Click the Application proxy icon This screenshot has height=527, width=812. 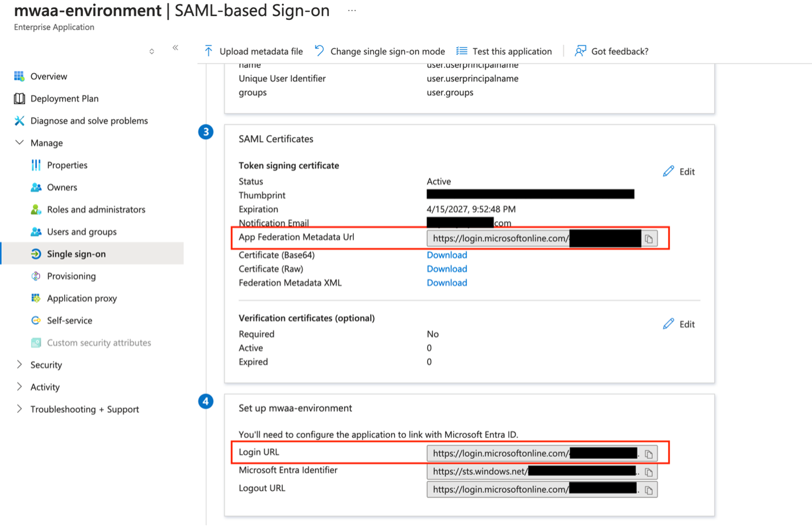click(x=36, y=298)
